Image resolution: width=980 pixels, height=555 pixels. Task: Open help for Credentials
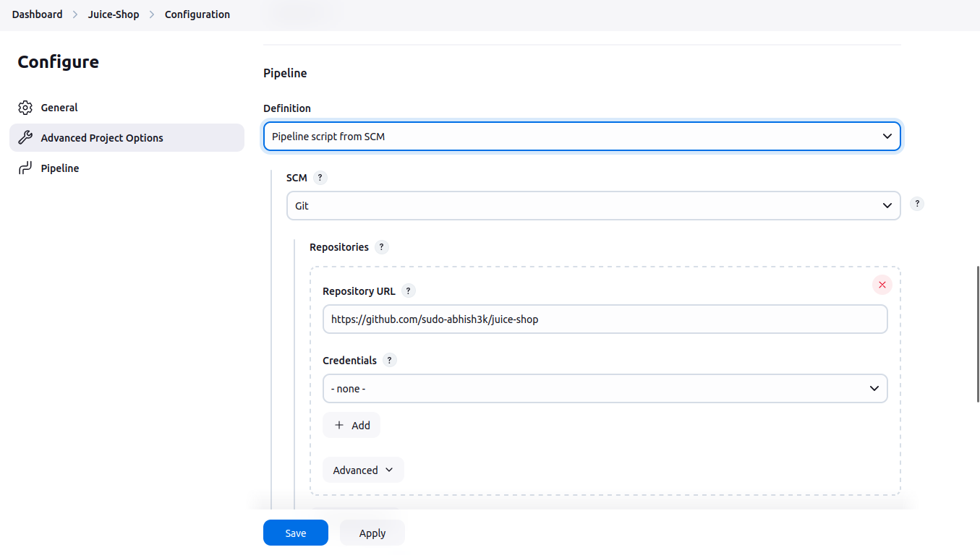390,361
